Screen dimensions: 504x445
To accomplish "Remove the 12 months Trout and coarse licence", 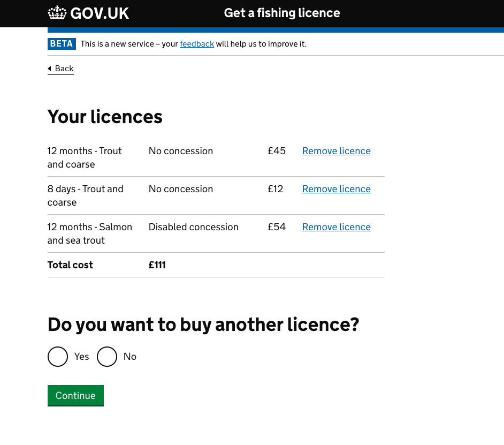I will click(336, 150).
